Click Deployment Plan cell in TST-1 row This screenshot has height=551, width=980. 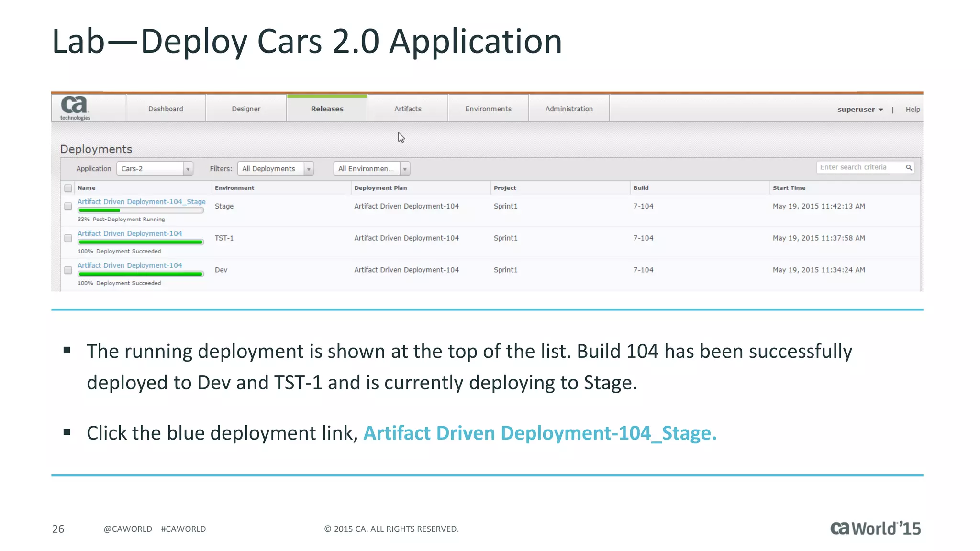406,238
